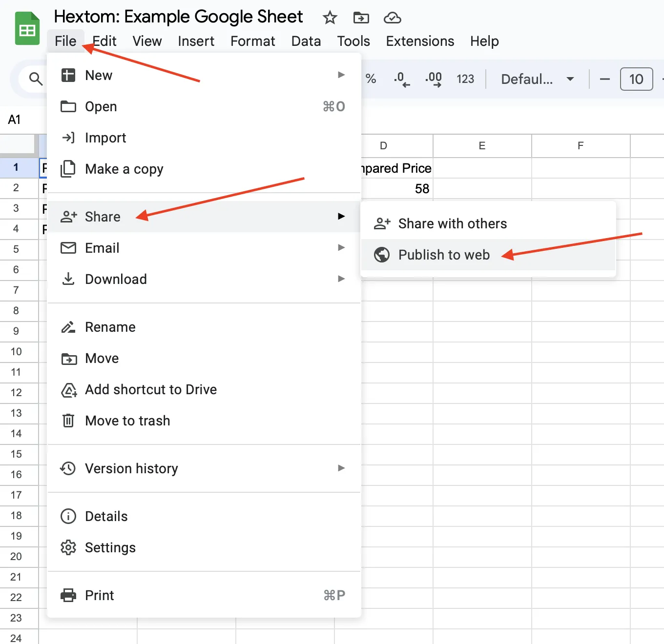Image resolution: width=664 pixels, height=644 pixels.
Task: Click the search menus magnifier icon
Action: coord(36,79)
